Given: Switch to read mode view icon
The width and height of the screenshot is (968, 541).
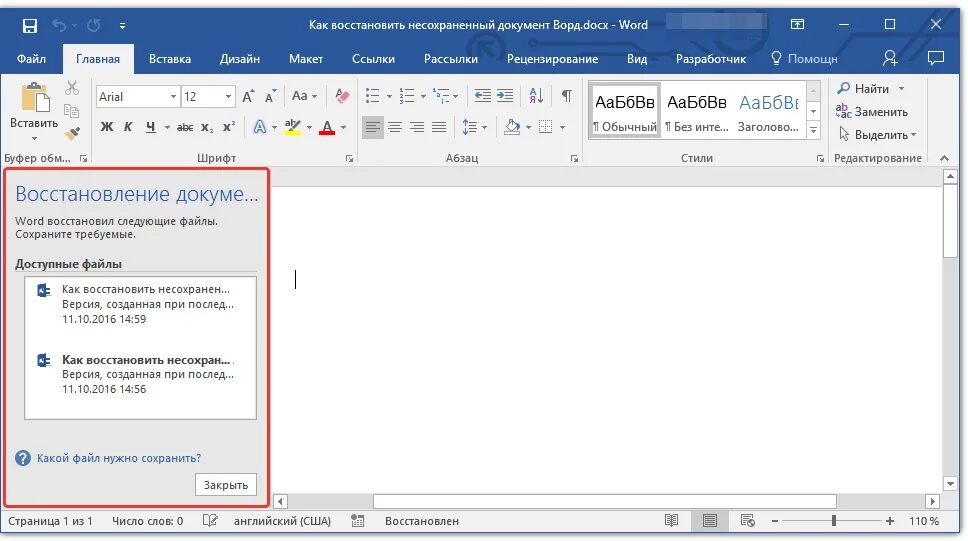Looking at the screenshot, I should 672,521.
